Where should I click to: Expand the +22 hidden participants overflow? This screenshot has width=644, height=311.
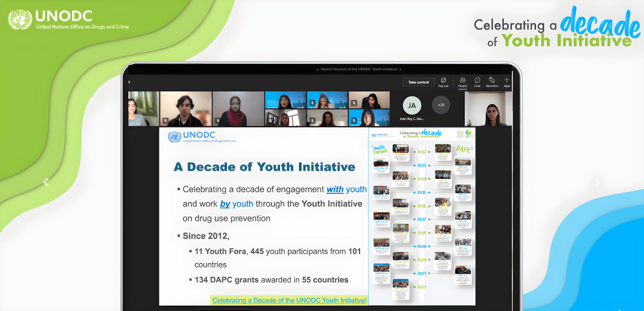[x=441, y=106]
